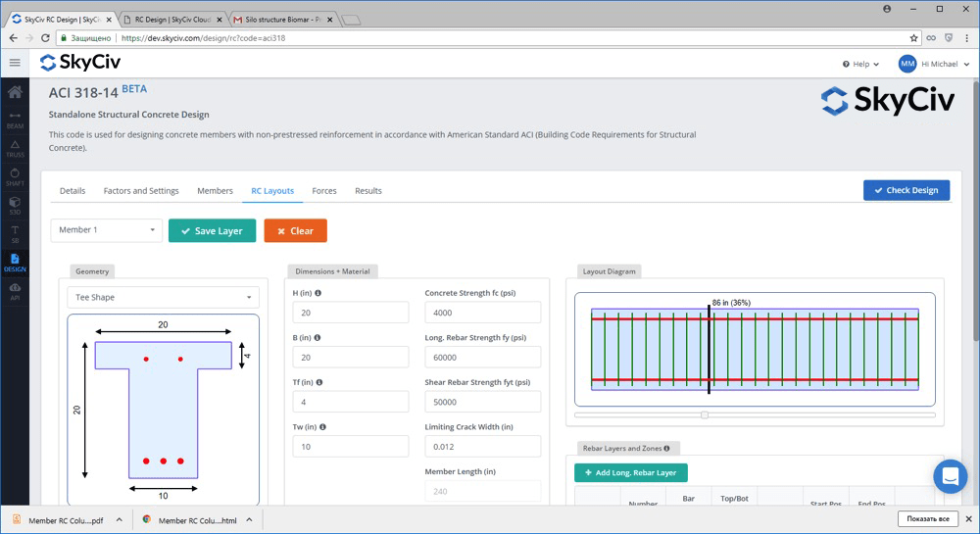Screen dimensions: 980x534
Task: Reload the page with refresh icon
Action: click(45, 38)
